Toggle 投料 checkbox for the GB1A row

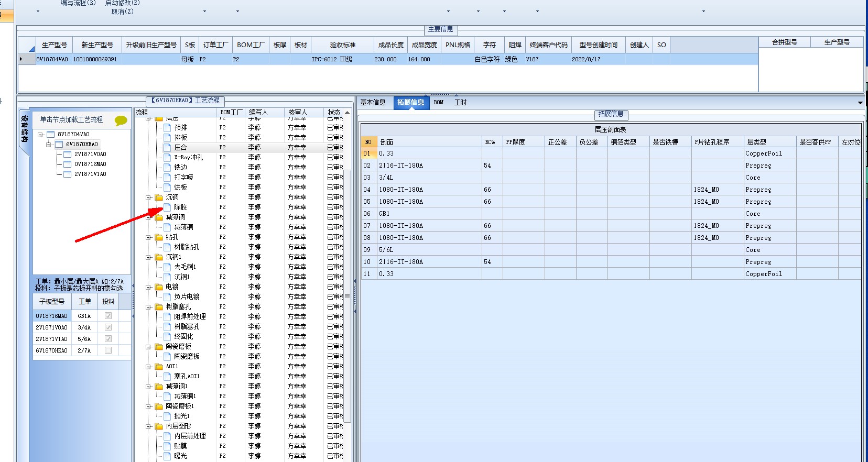point(108,316)
